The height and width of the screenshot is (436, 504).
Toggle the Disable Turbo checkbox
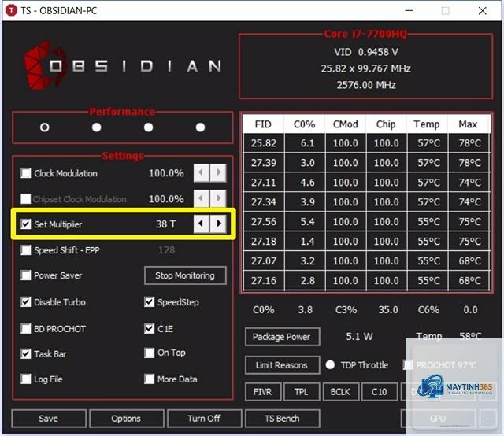pos(26,301)
